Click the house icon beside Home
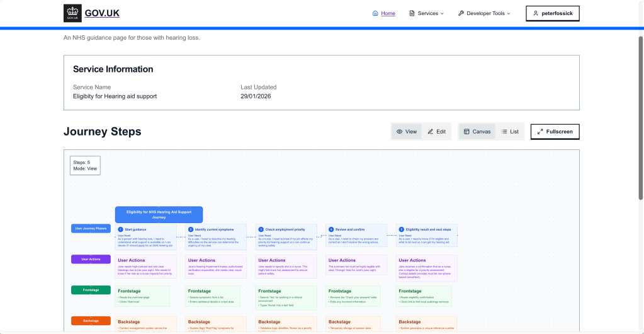This screenshot has height=334, width=644. pos(376,13)
